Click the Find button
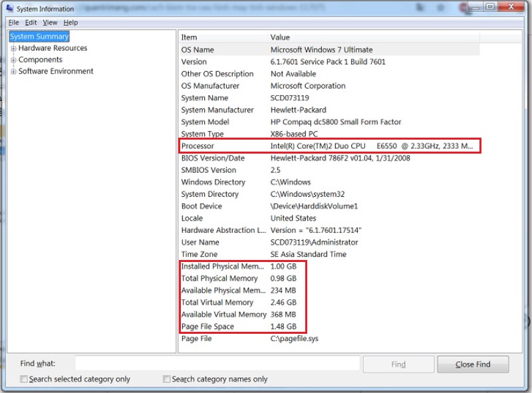Viewport: 532px width, 393px height. point(398,364)
